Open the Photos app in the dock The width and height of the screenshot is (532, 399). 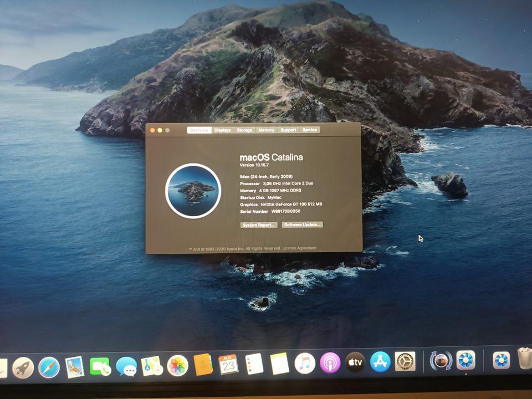(177, 365)
